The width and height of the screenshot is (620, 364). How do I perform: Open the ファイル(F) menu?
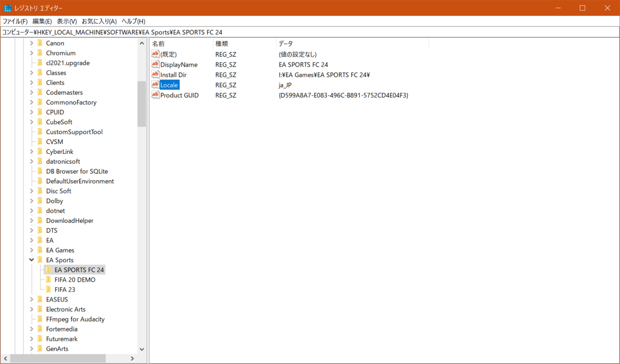tap(15, 22)
